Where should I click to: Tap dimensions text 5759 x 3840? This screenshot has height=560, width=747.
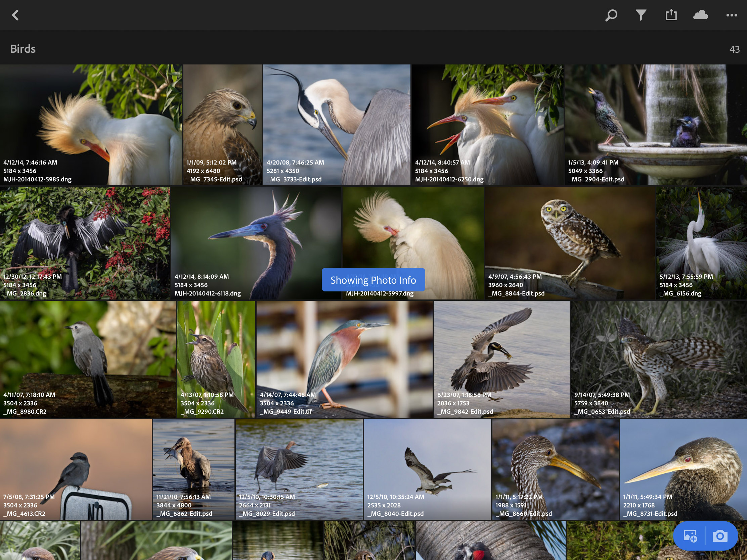(591, 403)
